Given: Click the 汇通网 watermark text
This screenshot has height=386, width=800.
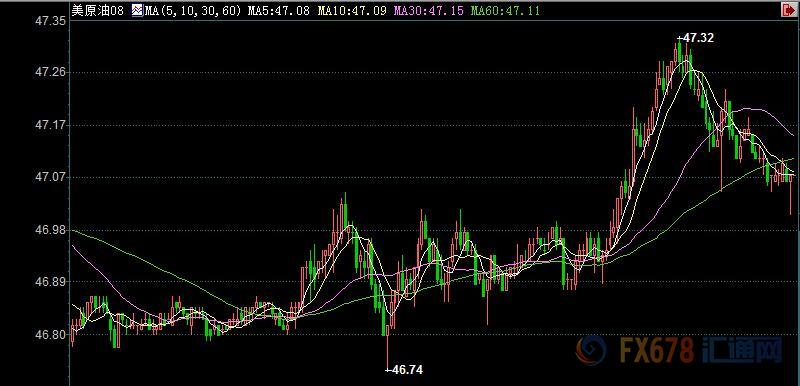Looking at the screenshot, I should [742, 351].
